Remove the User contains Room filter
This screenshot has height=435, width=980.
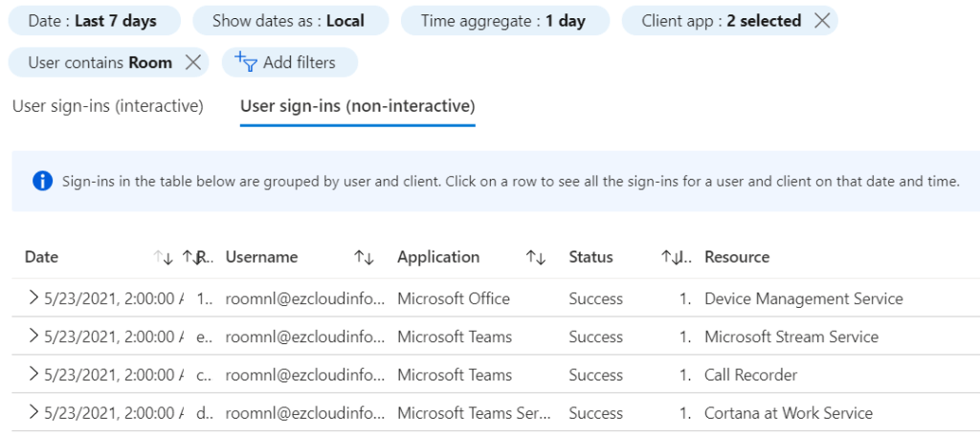point(192,63)
